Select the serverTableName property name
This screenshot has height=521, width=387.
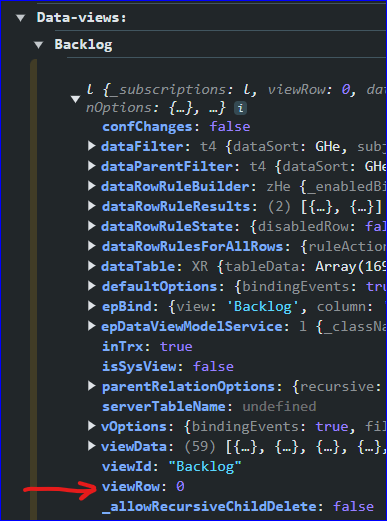coord(164,407)
